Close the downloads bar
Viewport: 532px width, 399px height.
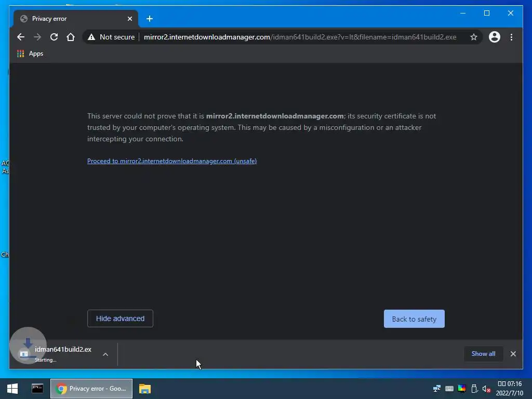click(x=513, y=354)
